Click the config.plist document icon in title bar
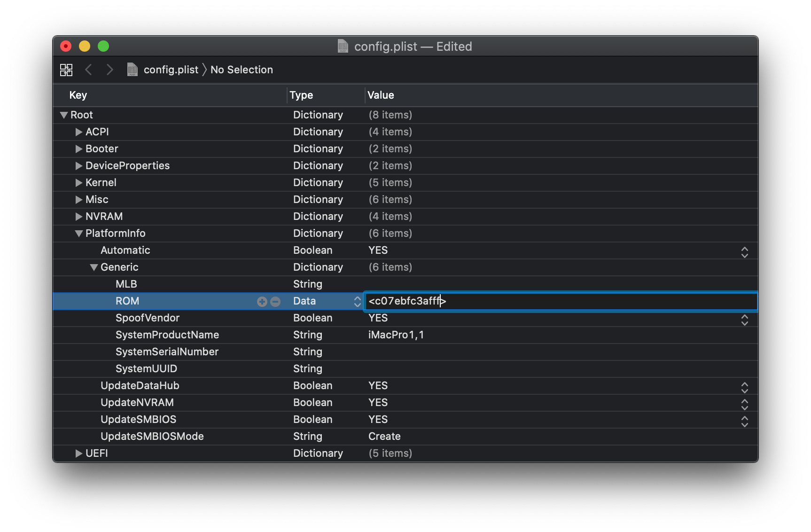The width and height of the screenshot is (811, 532). (343, 46)
